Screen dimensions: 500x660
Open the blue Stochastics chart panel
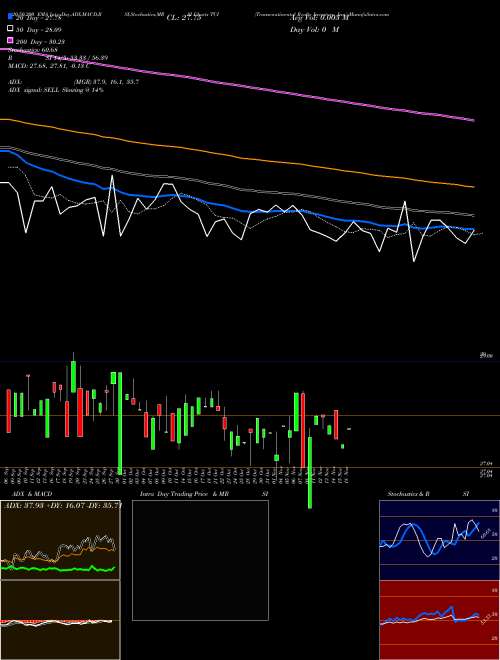tap(439, 540)
